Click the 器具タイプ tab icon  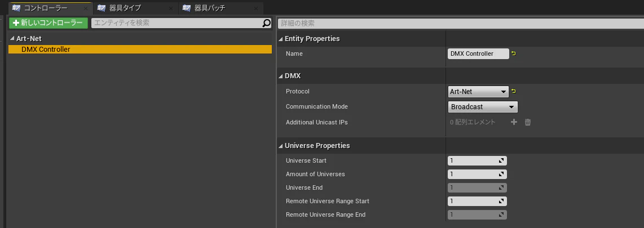[102, 8]
